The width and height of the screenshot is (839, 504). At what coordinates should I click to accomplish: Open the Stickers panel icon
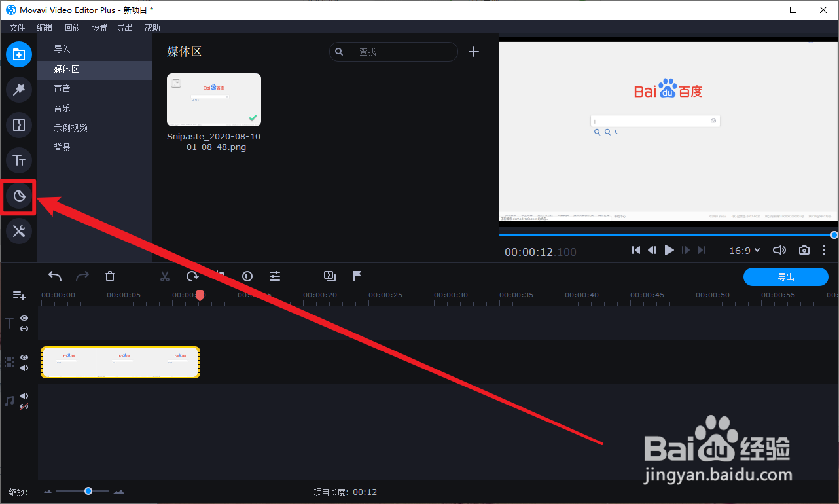(19, 196)
